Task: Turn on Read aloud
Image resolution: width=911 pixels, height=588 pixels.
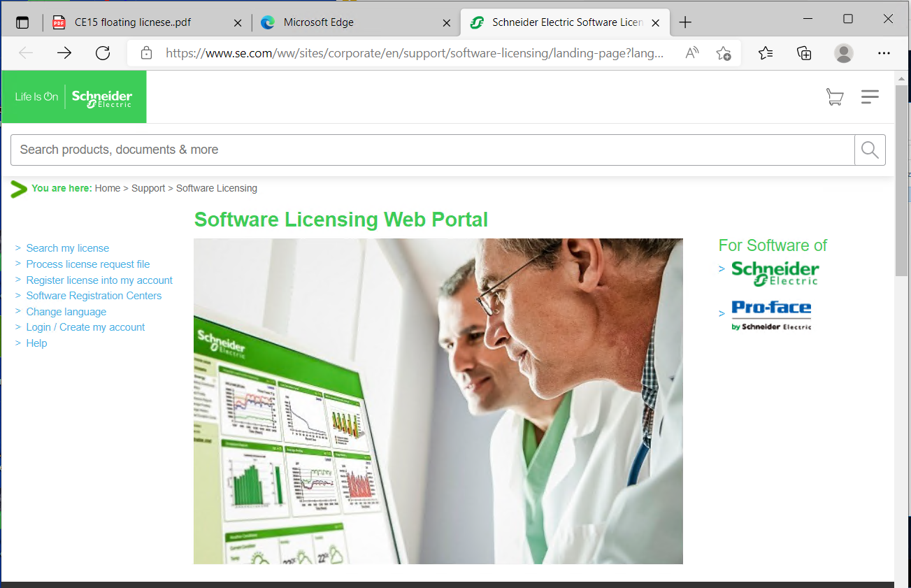Action: pyautogui.click(x=692, y=53)
